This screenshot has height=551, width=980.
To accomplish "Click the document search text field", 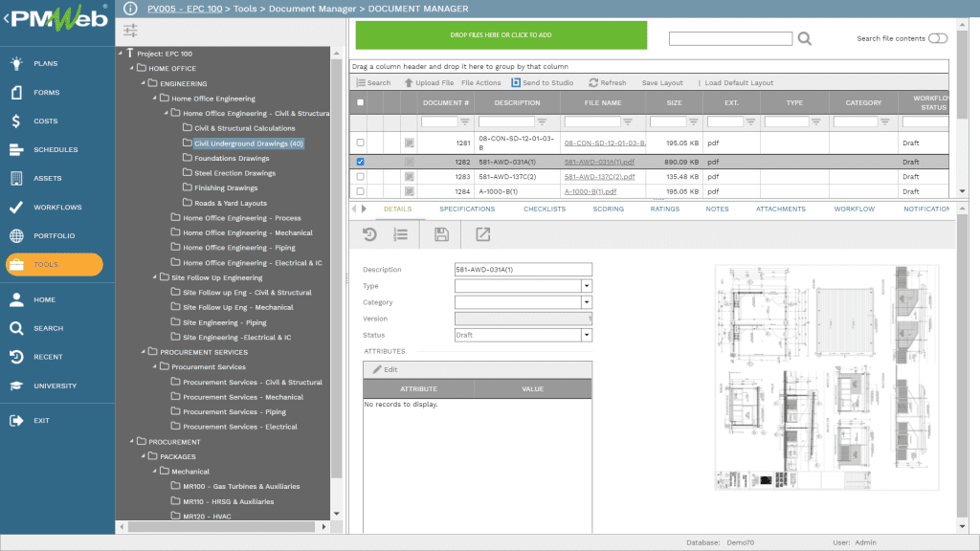I will pyautogui.click(x=730, y=38).
